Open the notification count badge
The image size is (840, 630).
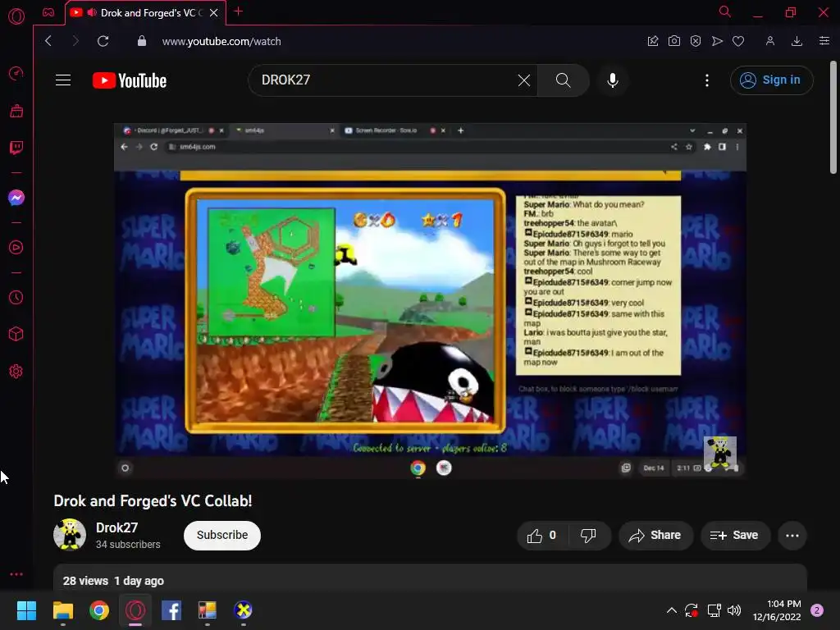coord(817,610)
